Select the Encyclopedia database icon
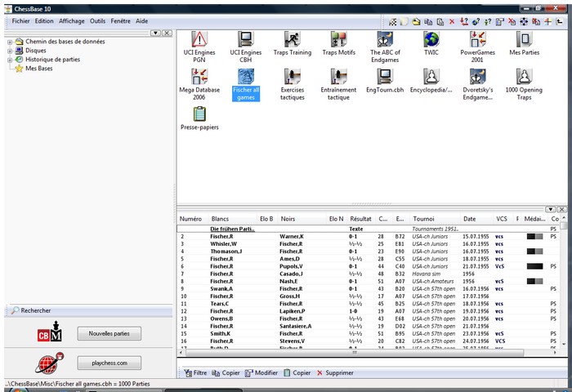 (431, 81)
